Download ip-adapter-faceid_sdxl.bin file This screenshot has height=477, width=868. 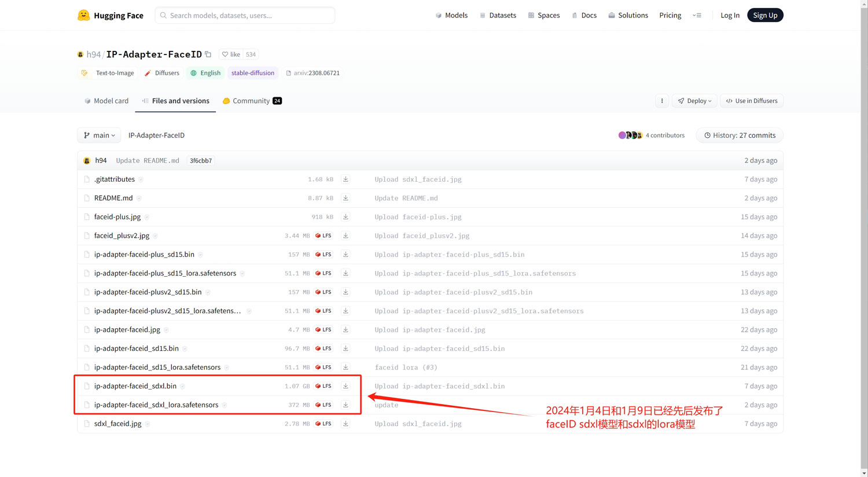tap(345, 386)
